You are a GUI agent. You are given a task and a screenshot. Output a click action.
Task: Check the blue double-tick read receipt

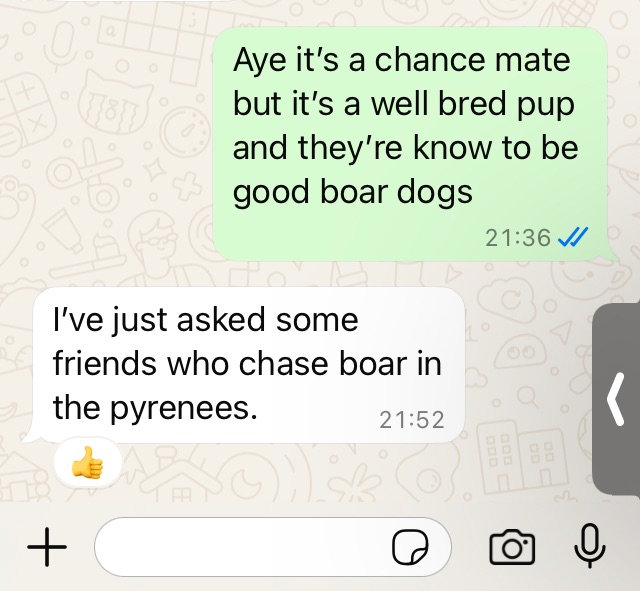click(572, 237)
